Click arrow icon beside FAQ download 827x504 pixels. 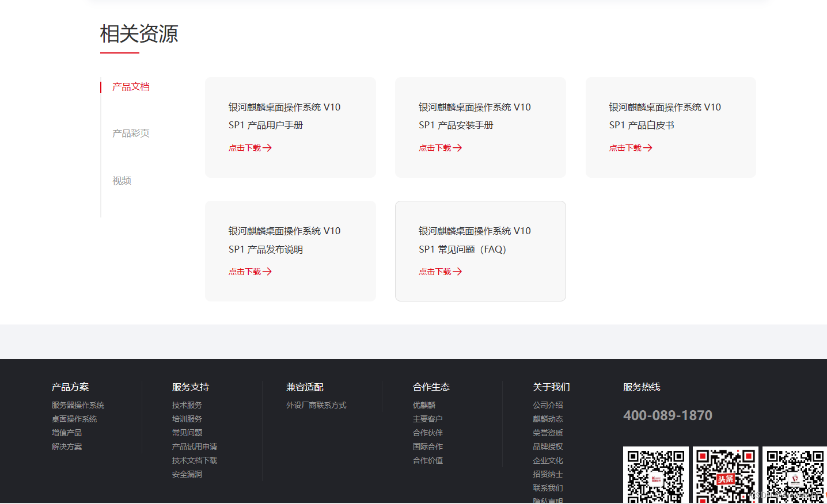(x=457, y=272)
